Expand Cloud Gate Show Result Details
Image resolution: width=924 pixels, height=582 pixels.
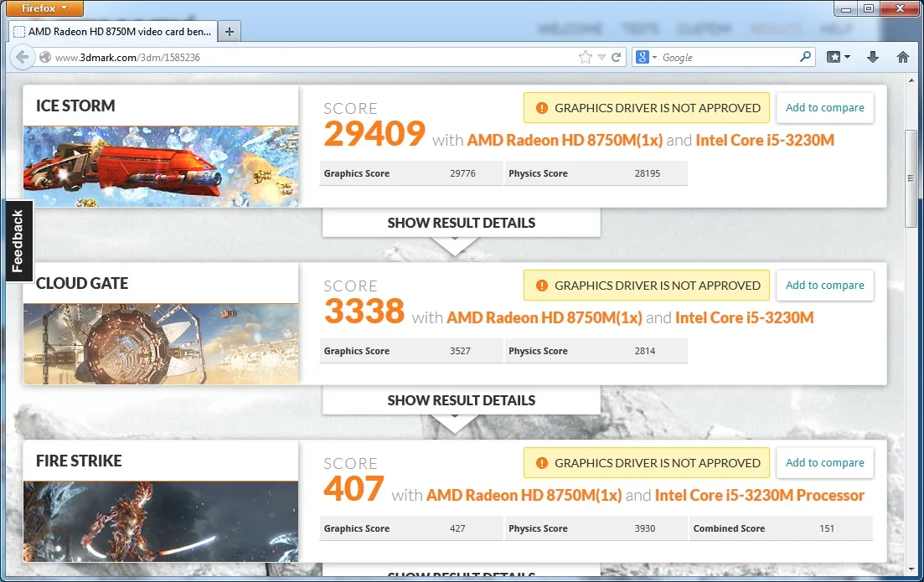click(x=461, y=401)
